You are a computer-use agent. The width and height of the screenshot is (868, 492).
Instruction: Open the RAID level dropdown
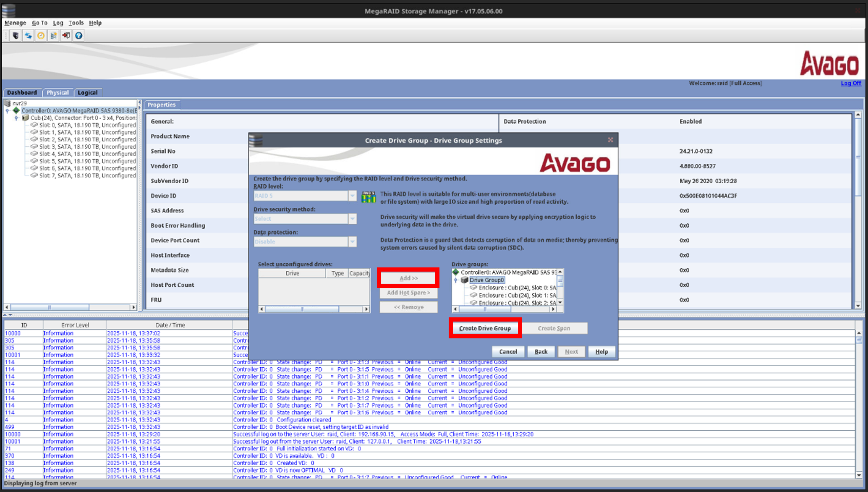[352, 196]
